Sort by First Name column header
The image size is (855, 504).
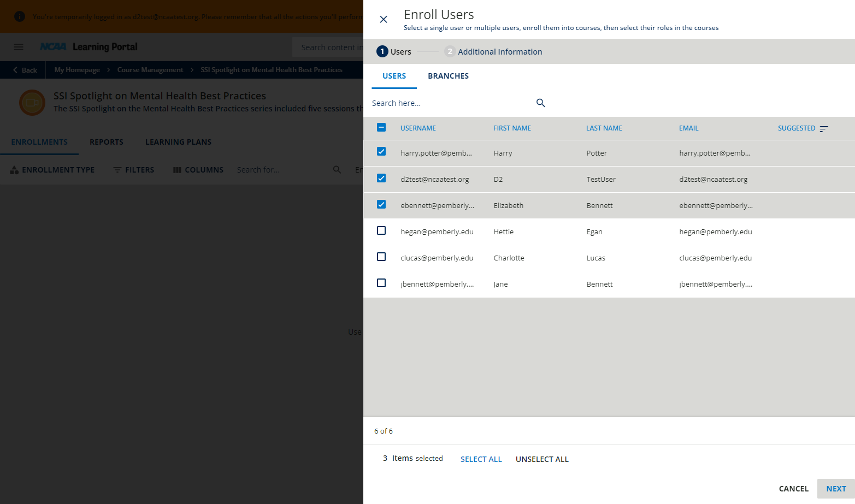(512, 128)
